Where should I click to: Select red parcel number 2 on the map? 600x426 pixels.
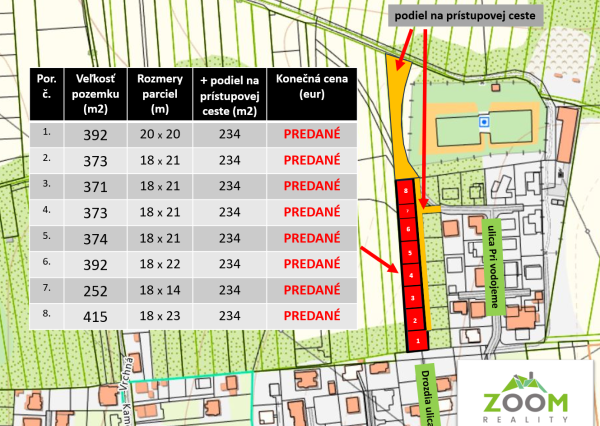pos(413,320)
